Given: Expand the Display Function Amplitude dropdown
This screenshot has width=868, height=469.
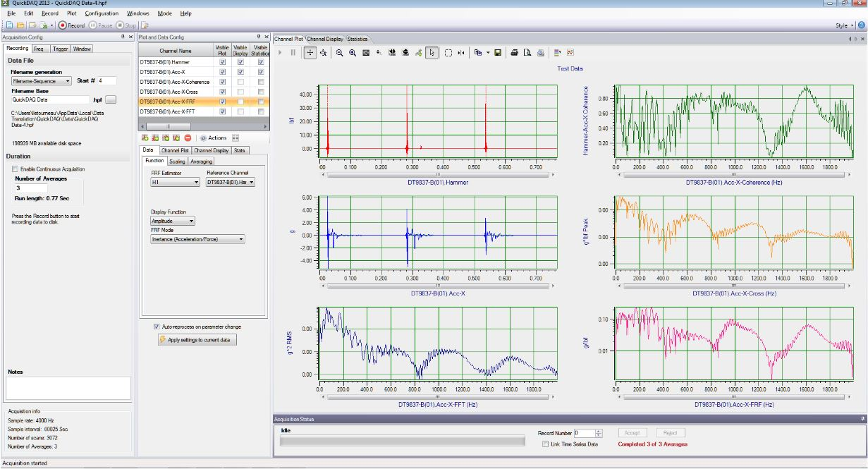Looking at the screenshot, I should coord(173,221).
